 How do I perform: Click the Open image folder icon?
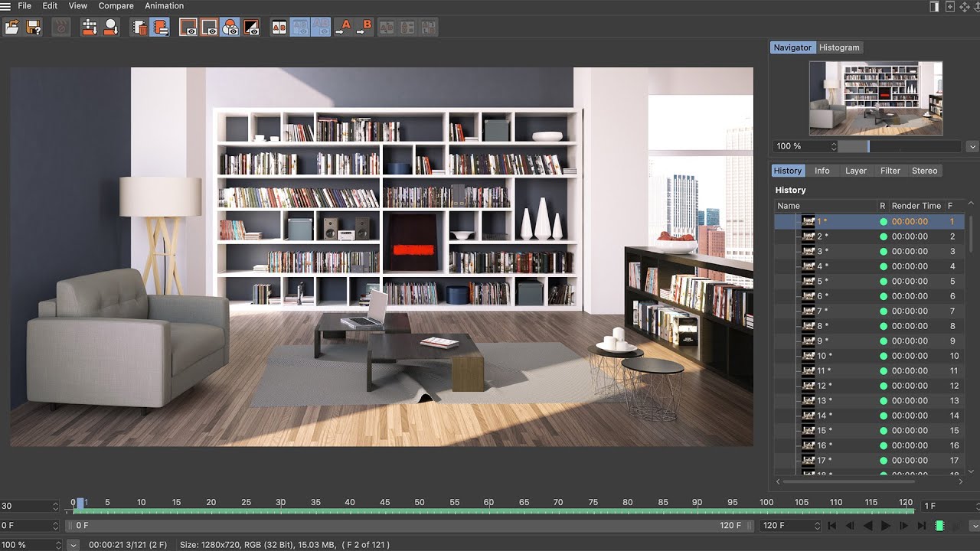tap(12, 27)
